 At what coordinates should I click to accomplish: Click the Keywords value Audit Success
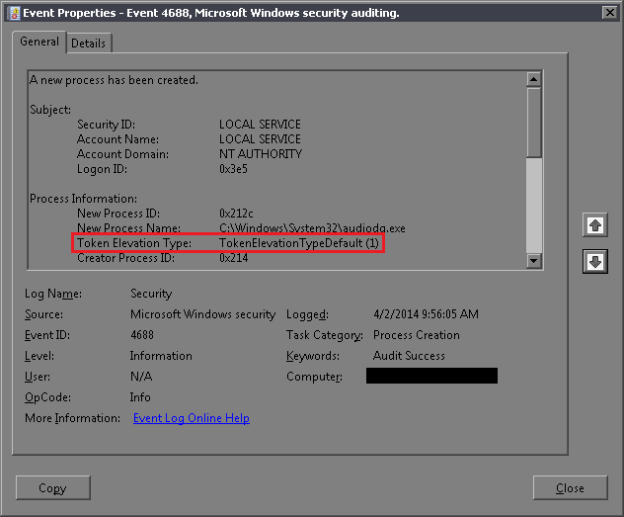(x=408, y=356)
